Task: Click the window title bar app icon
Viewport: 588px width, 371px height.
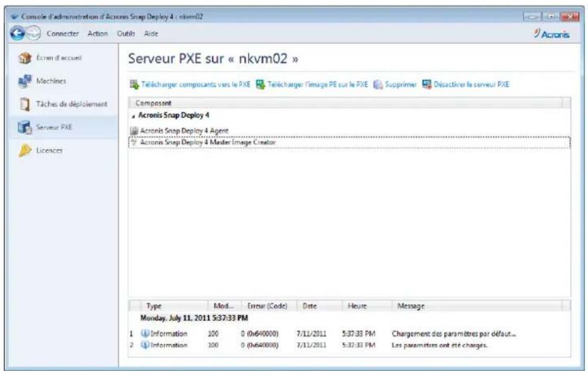Action: click(x=14, y=16)
